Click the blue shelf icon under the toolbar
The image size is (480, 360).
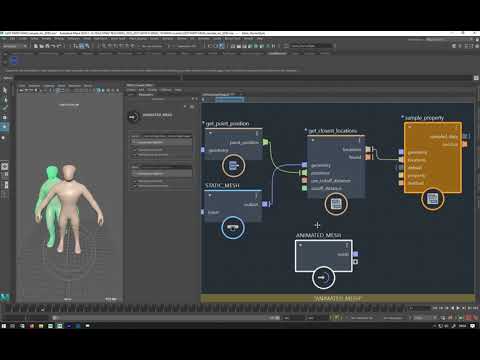[x=14, y=60]
